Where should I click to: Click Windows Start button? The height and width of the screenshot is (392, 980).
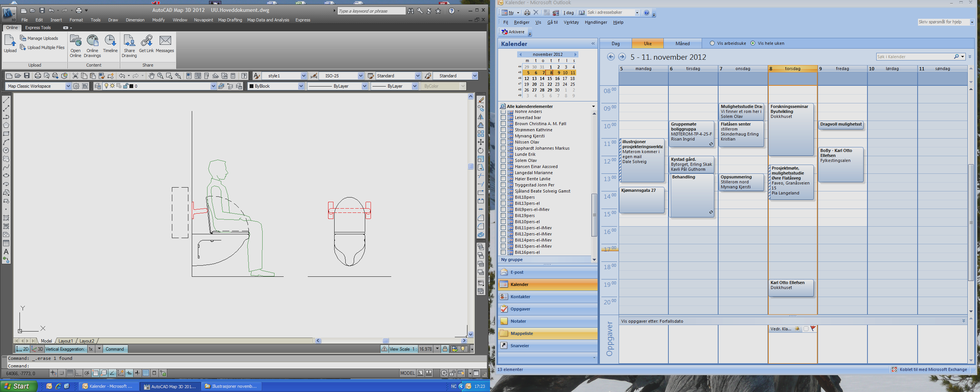[x=19, y=386]
